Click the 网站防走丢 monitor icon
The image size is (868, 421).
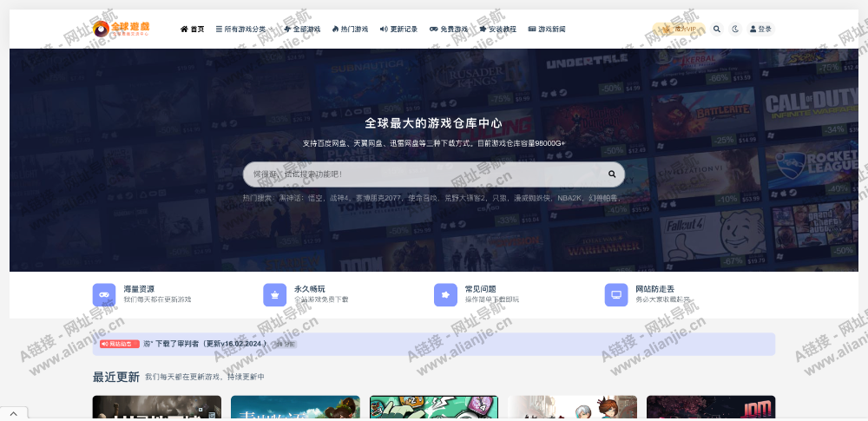point(616,295)
